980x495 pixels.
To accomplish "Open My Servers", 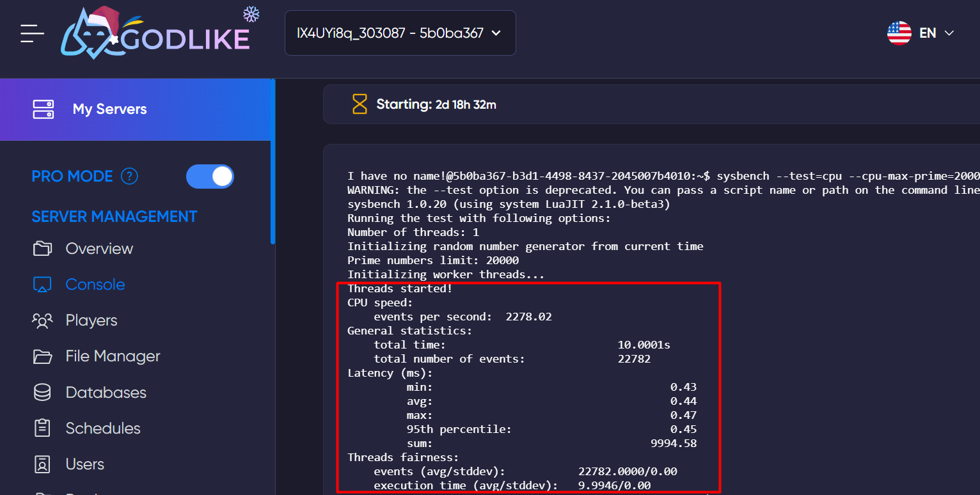I will [137, 109].
